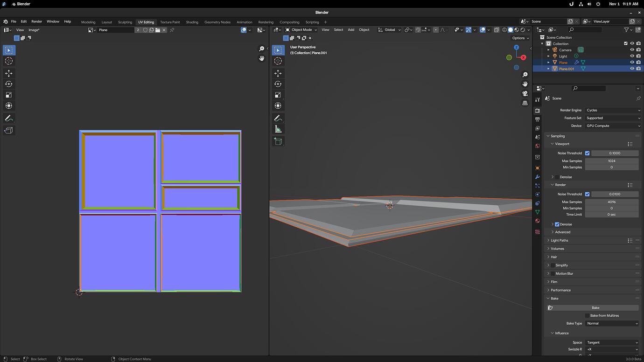Open the Render menu

[36, 21]
